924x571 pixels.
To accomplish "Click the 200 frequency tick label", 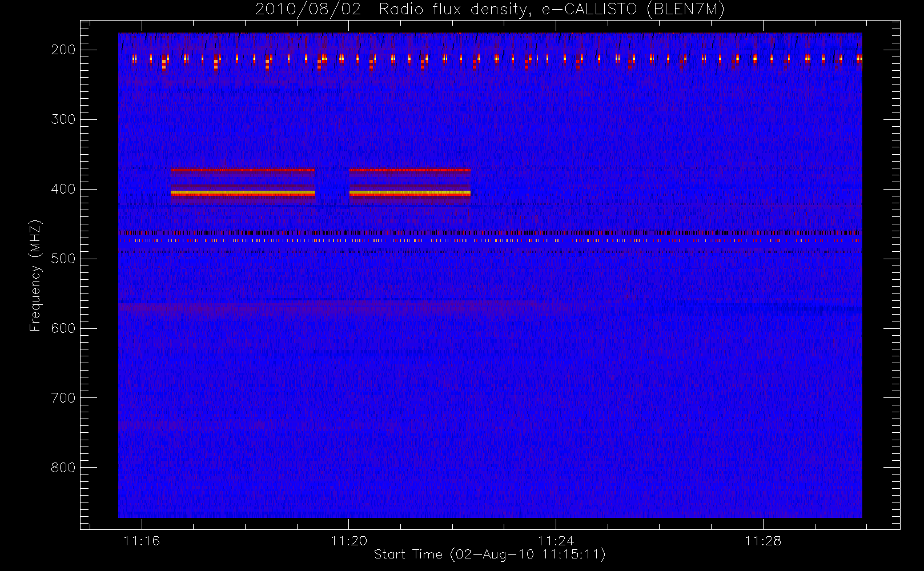I will tap(63, 50).
